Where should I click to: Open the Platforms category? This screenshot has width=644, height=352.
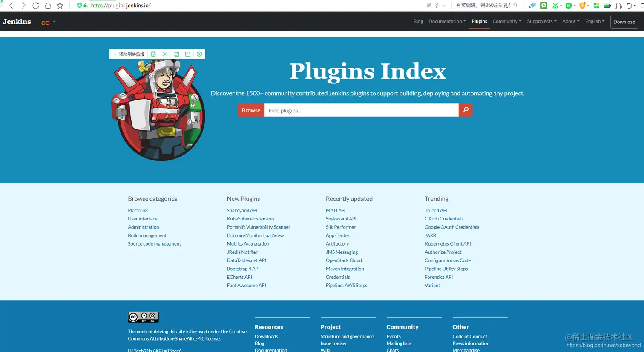pos(138,210)
